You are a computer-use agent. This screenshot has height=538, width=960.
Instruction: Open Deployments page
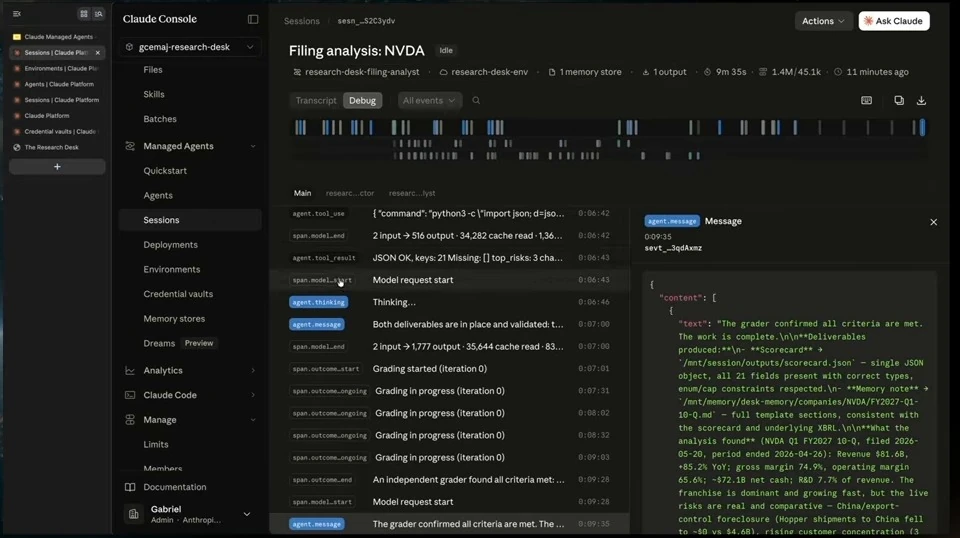(170, 245)
